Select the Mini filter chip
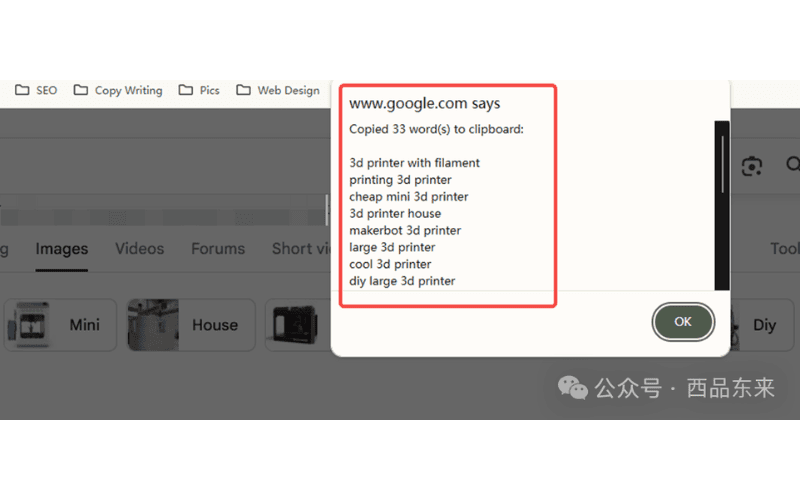The height and width of the screenshot is (500, 800). coord(60,324)
